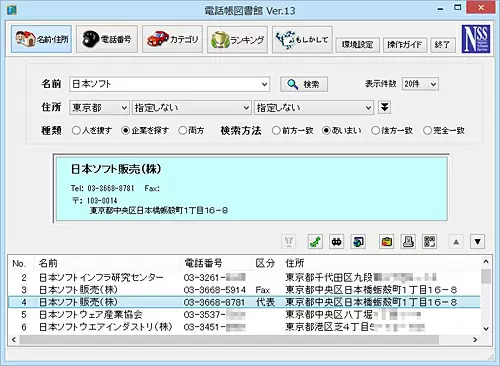Expand address options with the double-arrow button
The height and width of the screenshot is (366, 500).
[x=384, y=107]
